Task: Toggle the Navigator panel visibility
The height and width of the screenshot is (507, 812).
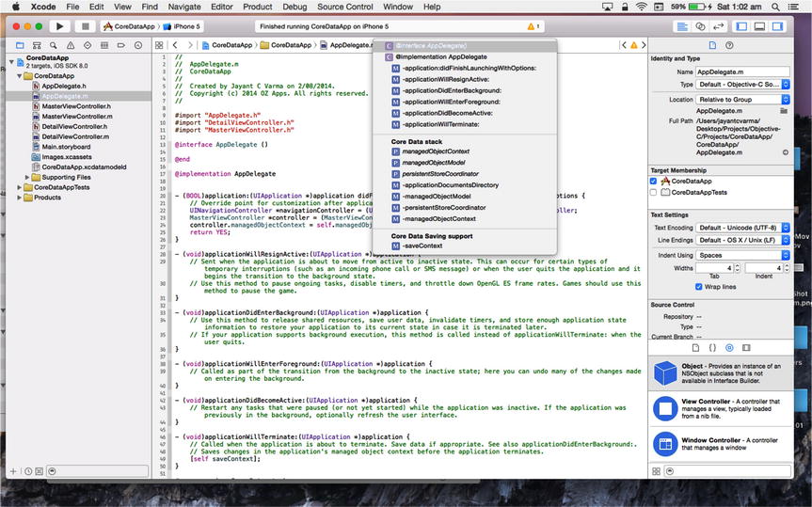Action: pos(741,26)
